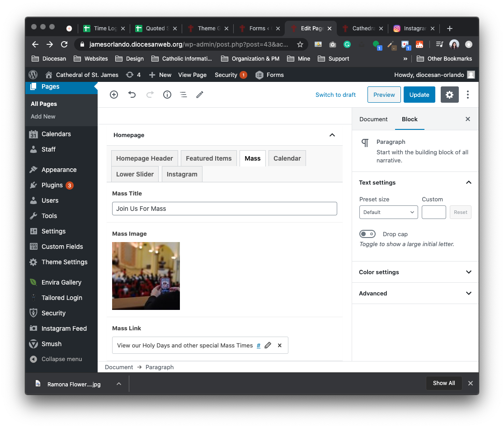Click the Switch to draft link
Viewport: 504px width, 428px height.
pos(335,95)
